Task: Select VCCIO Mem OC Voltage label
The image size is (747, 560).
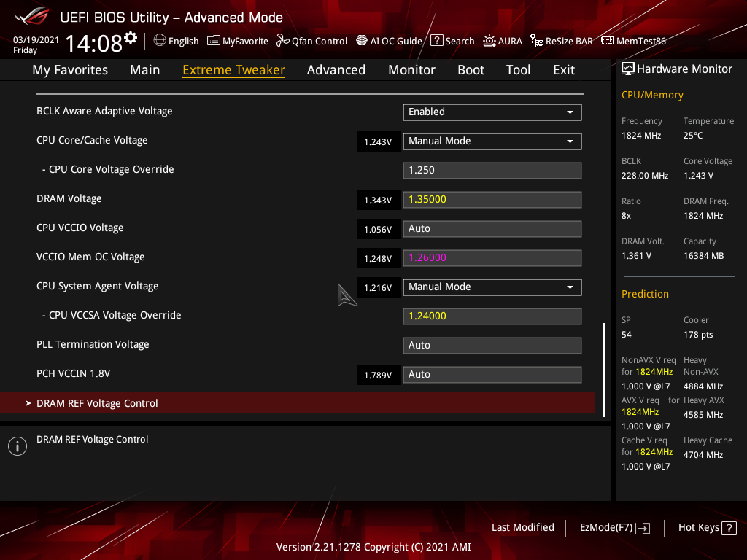Action: [90, 257]
